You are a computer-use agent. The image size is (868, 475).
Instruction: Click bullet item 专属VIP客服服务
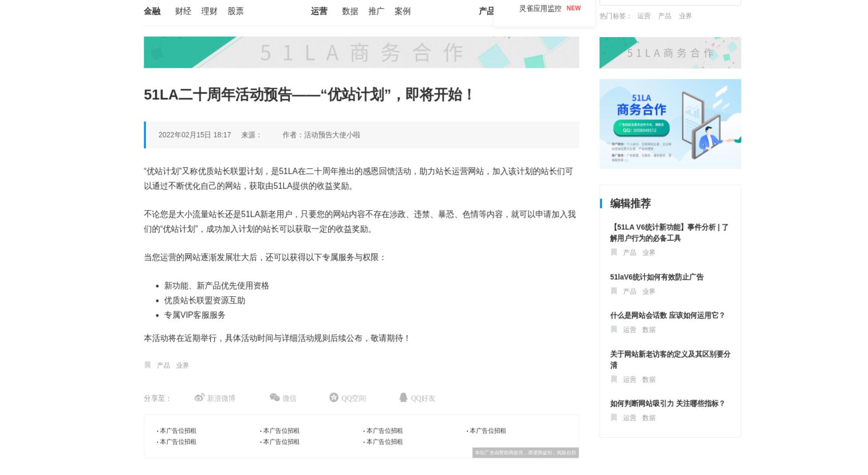(x=195, y=315)
